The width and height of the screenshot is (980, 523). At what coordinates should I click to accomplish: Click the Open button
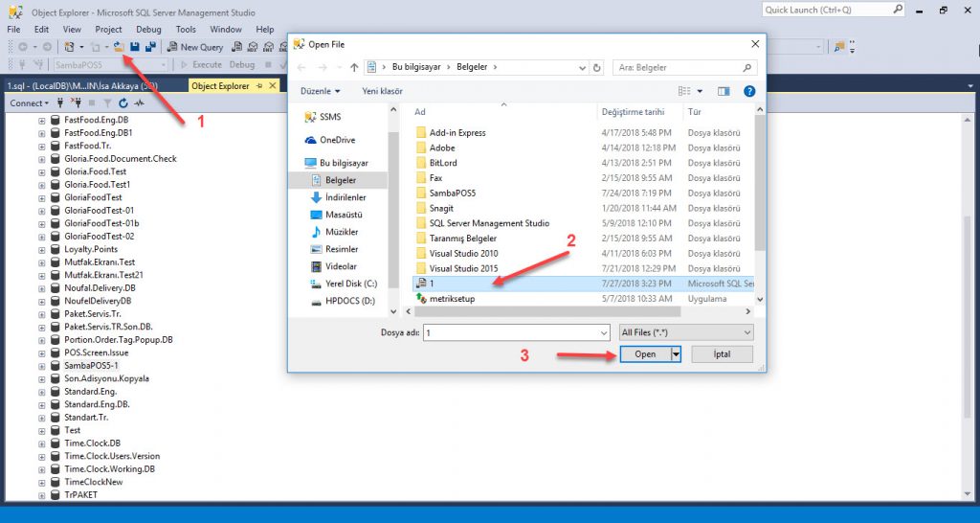tap(645, 354)
